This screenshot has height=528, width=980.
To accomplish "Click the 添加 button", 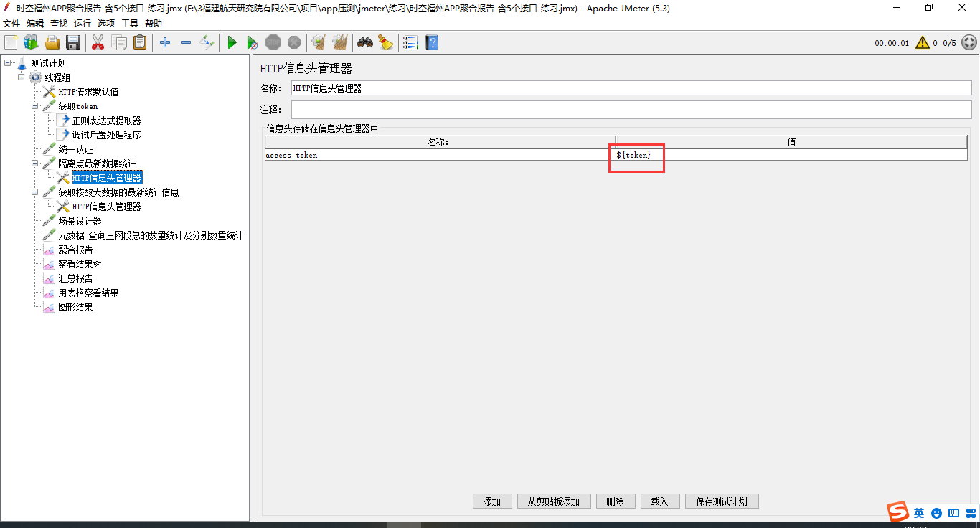I will pyautogui.click(x=492, y=501).
